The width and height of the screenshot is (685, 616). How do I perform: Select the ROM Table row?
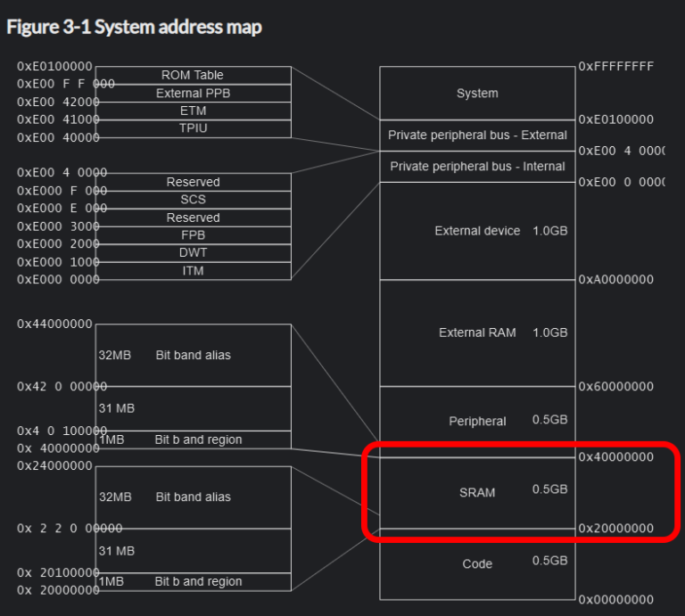pos(193,75)
